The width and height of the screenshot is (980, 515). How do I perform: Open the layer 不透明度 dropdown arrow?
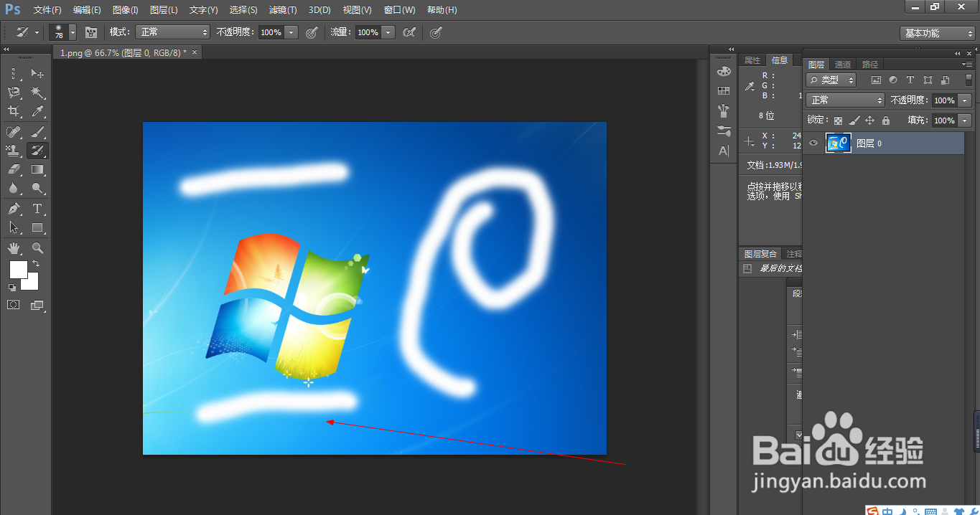coord(965,100)
